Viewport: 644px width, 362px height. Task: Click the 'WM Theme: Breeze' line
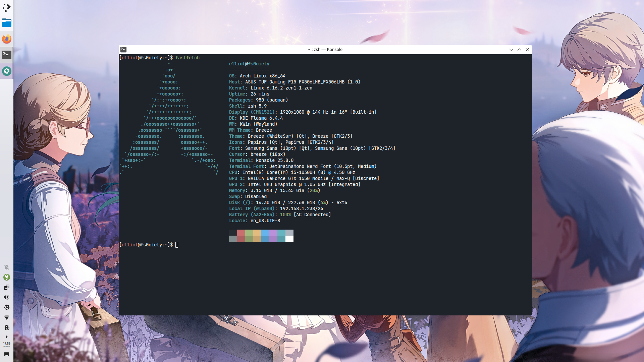coord(251,130)
